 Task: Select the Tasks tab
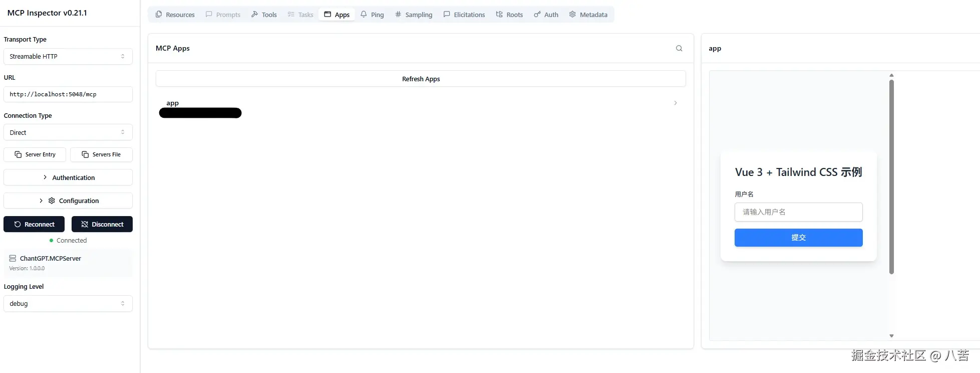tap(300, 15)
